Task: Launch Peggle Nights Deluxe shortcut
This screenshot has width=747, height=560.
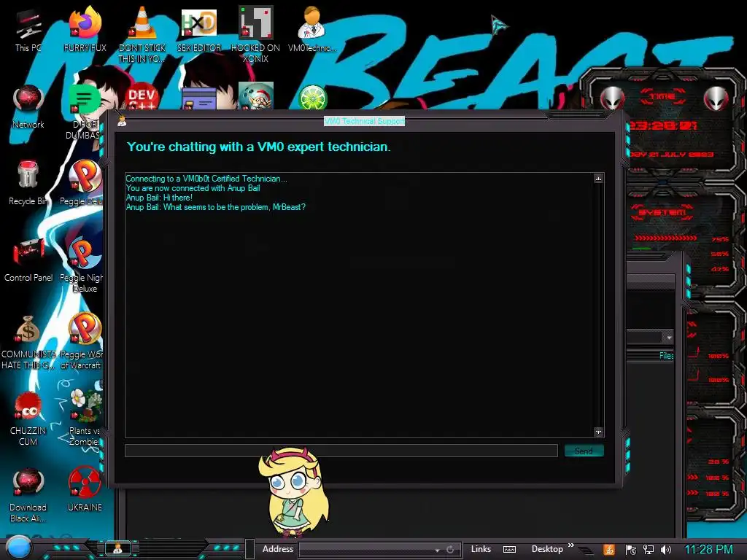Action: tap(84, 264)
